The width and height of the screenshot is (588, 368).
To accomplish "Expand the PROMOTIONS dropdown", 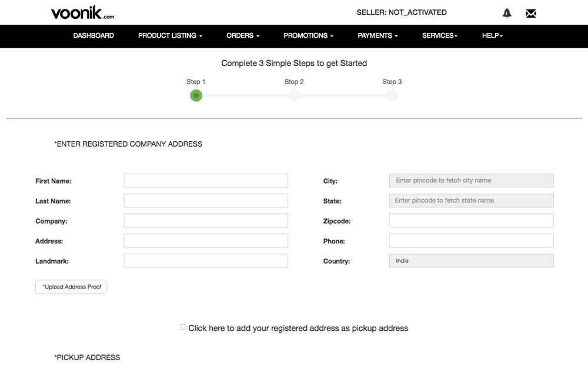I will 308,35.
